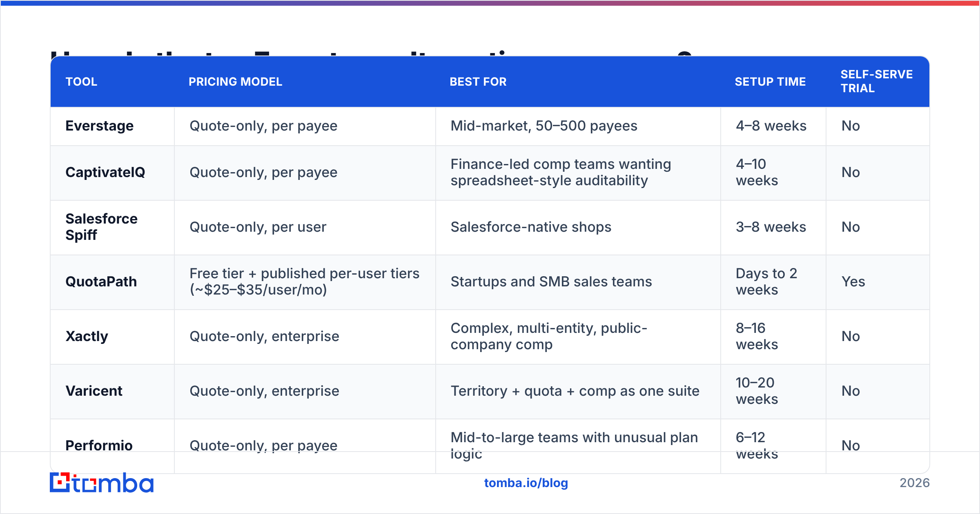Viewport: 980px width, 514px height.
Task: Click the 2026 year label
Action: click(915, 483)
